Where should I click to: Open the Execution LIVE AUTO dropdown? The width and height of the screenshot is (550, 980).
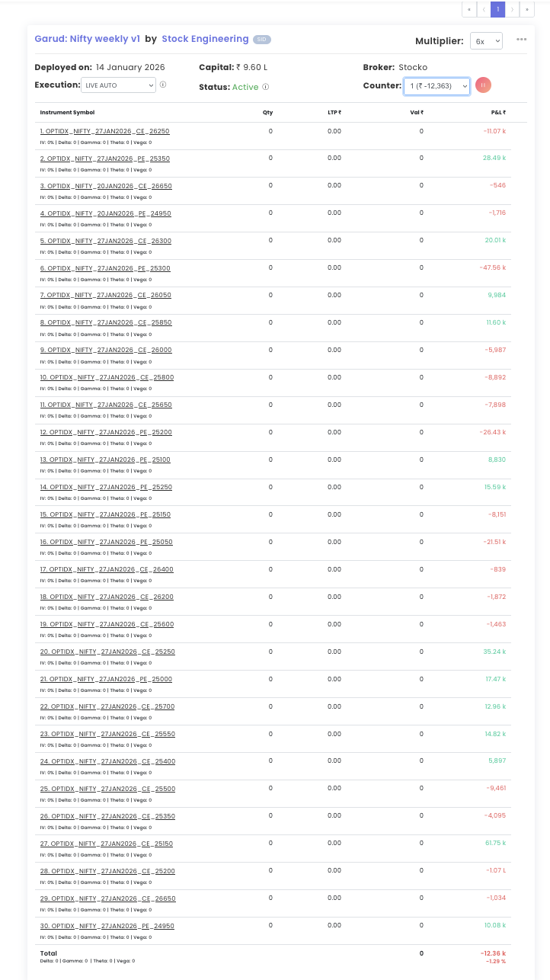coord(118,85)
